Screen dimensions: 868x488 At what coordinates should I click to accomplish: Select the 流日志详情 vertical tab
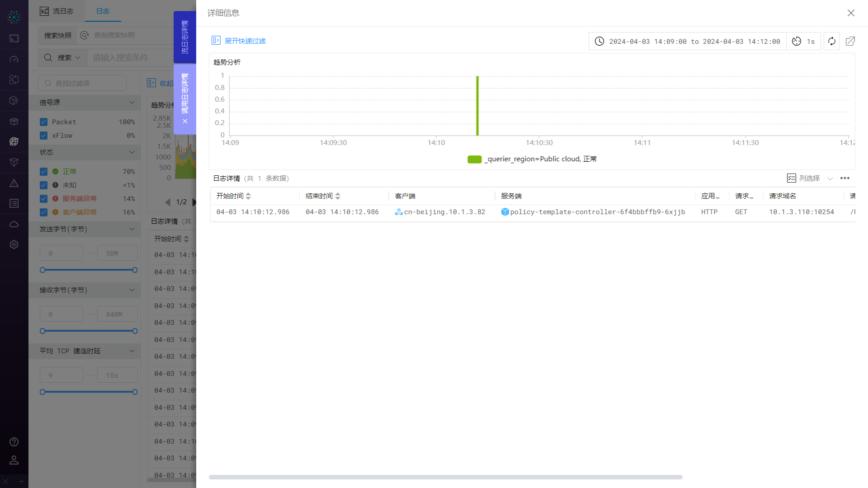click(x=184, y=37)
